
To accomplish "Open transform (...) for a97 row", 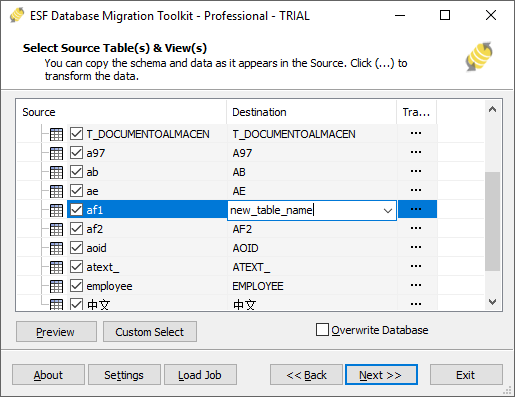I will point(416,152).
